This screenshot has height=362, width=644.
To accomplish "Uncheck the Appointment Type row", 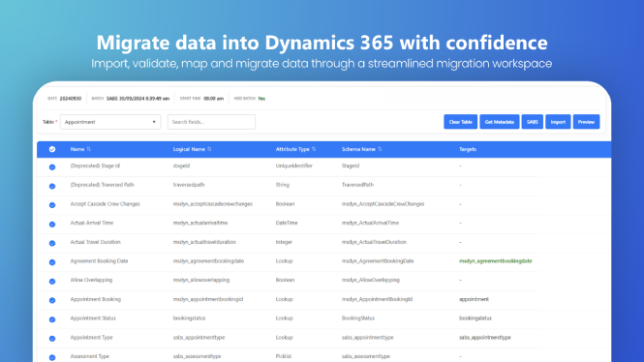I will [x=52, y=339].
